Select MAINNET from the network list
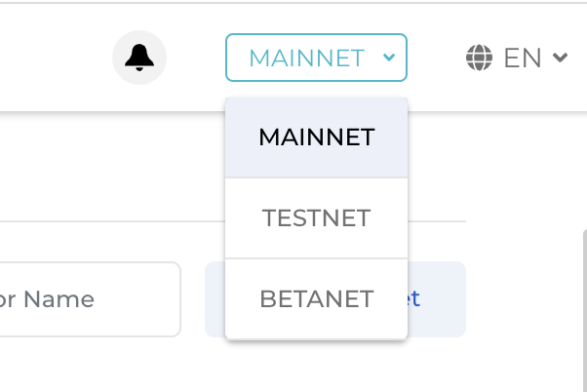The image size is (587, 392). tap(316, 137)
